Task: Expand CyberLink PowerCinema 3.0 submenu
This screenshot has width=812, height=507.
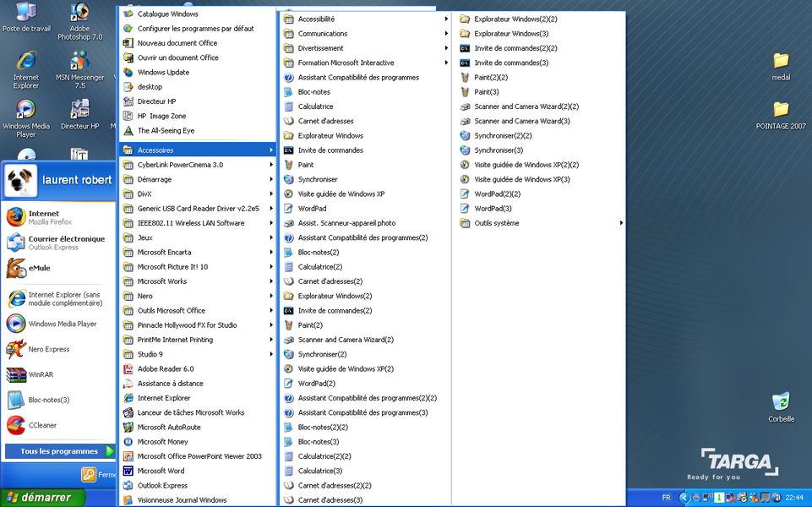Action: [197, 165]
